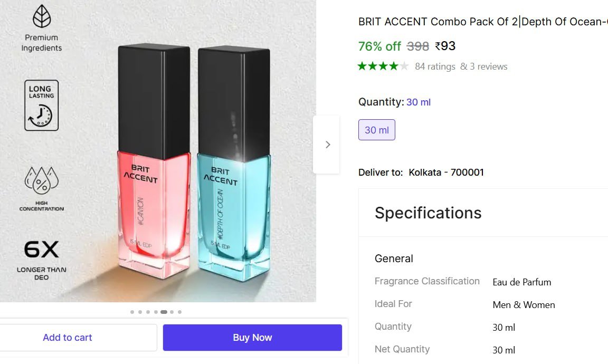This screenshot has width=608, height=364.
Task: Click the next image arrow chevron
Action: coord(327,145)
